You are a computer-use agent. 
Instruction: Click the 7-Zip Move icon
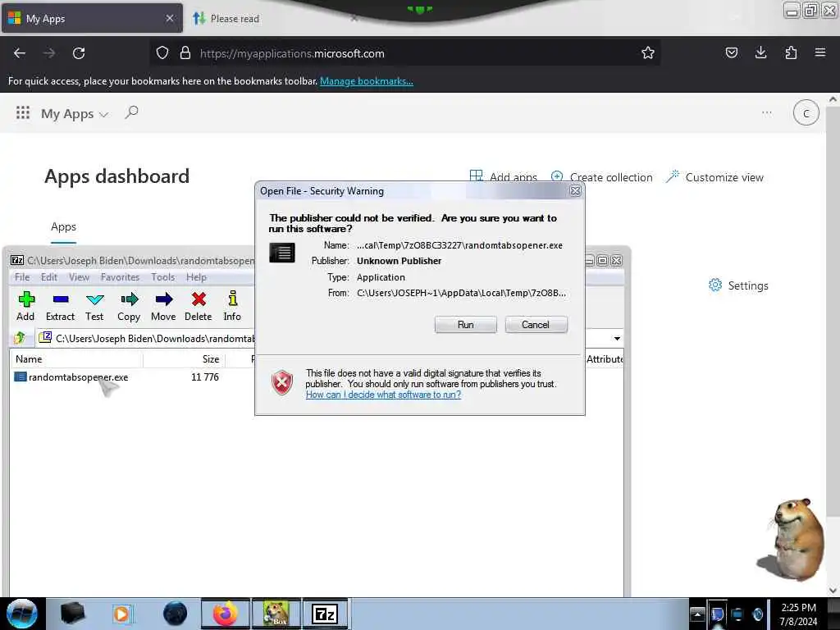163,307
